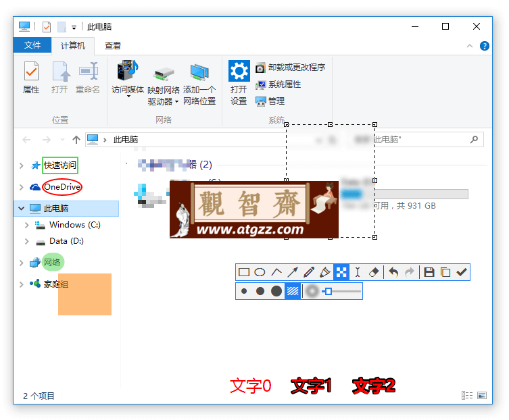Image resolution: width=509 pixels, height=420 pixels.
Task: Click 管理 in the ribbon
Action: point(270,101)
